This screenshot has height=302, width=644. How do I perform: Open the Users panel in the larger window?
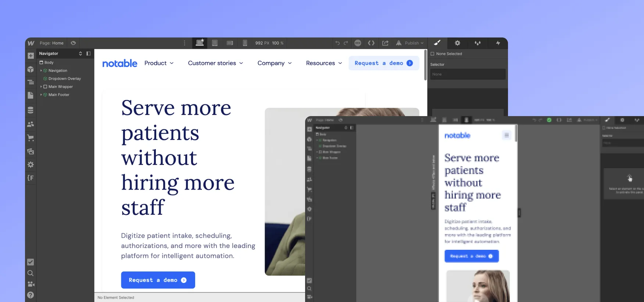click(x=31, y=124)
